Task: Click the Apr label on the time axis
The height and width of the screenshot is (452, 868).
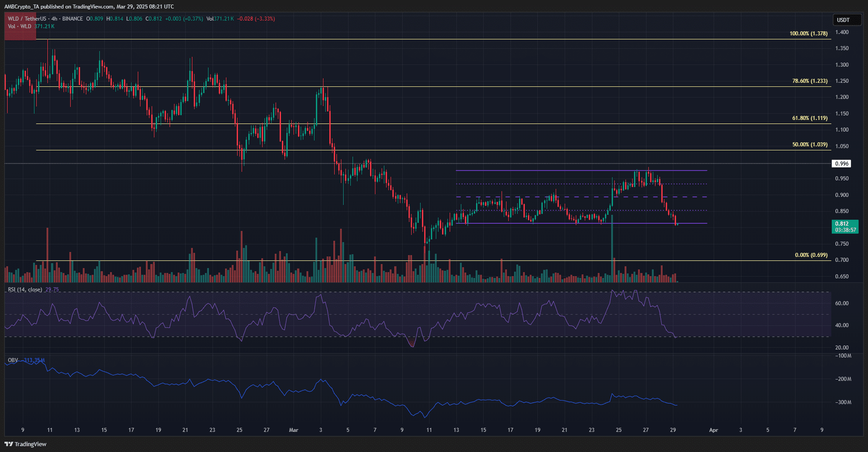Action: click(713, 430)
